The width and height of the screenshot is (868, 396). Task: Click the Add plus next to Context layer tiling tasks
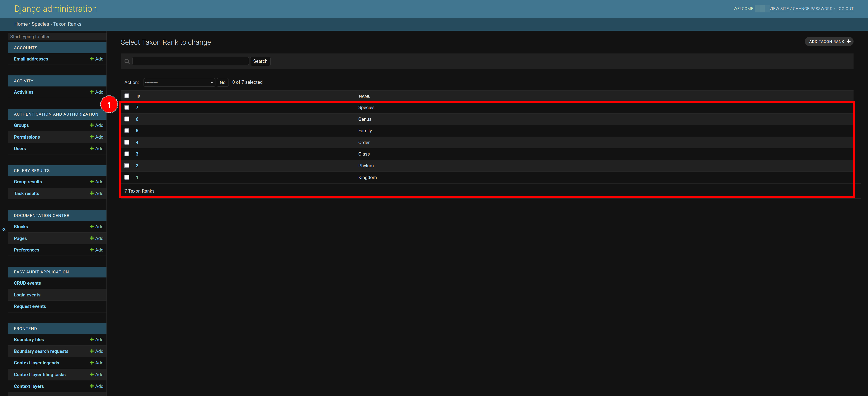96,375
